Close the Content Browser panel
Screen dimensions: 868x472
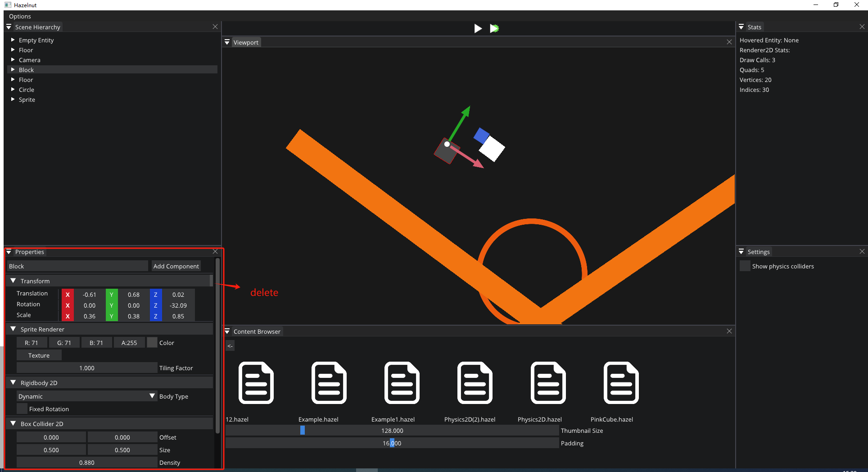tap(729, 331)
